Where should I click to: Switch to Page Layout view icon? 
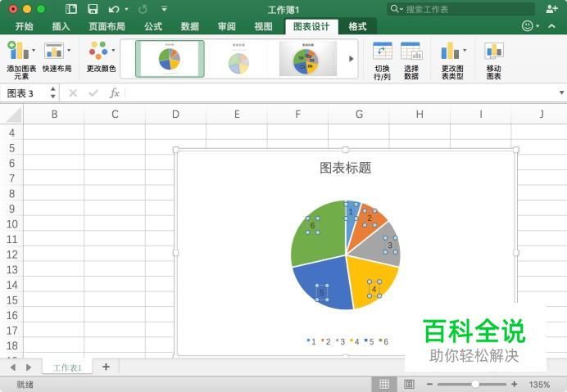click(409, 384)
